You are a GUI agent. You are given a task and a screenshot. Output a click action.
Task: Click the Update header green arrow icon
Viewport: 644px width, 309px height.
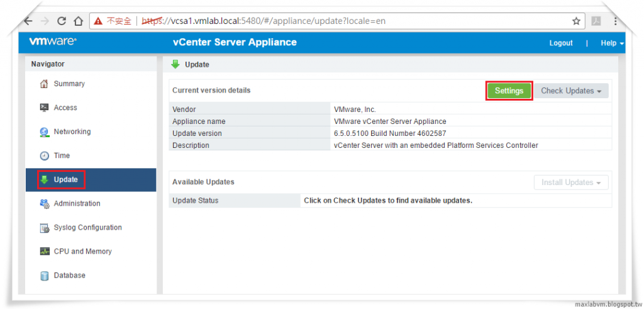click(175, 65)
